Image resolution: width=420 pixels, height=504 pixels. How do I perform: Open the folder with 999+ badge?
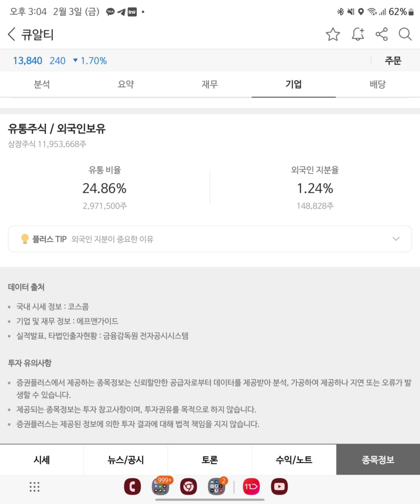click(161, 487)
